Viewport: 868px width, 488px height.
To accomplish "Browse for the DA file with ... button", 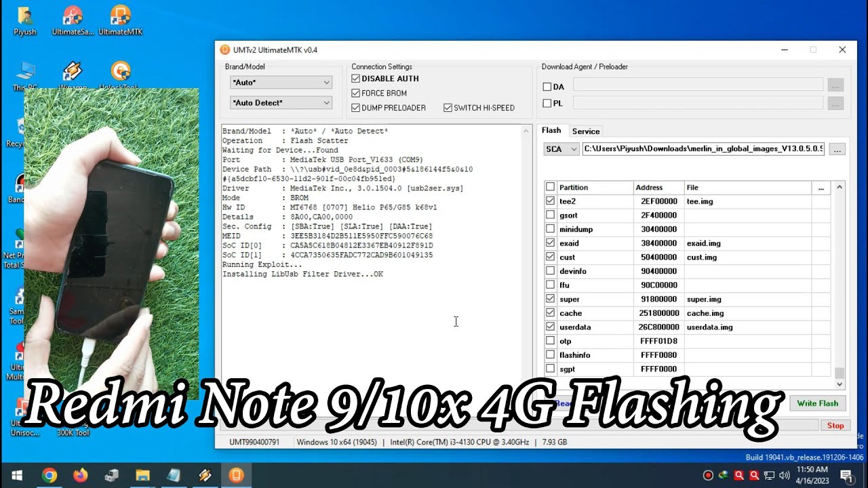I will pyautogui.click(x=835, y=85).
